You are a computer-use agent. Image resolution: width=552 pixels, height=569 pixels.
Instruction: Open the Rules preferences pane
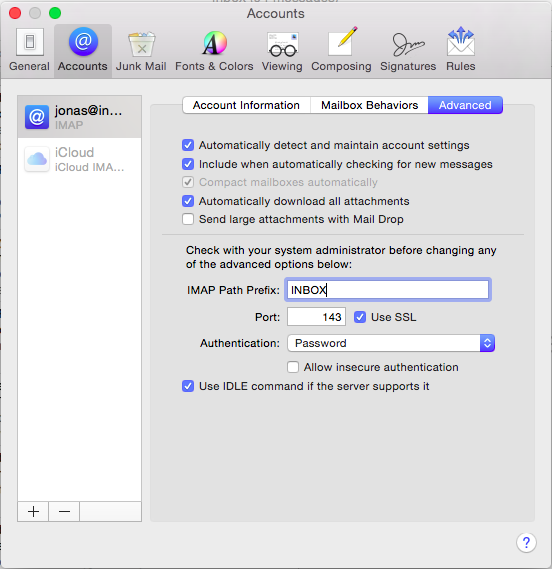461,50
